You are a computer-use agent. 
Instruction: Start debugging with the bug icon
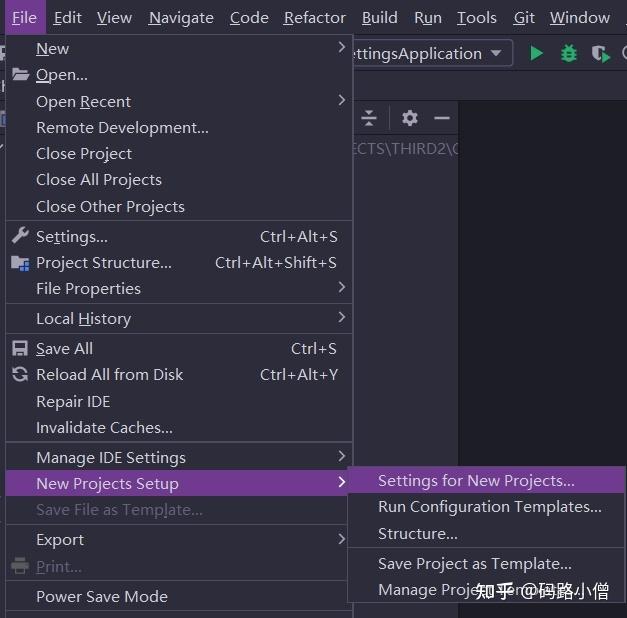coord(569,53)
